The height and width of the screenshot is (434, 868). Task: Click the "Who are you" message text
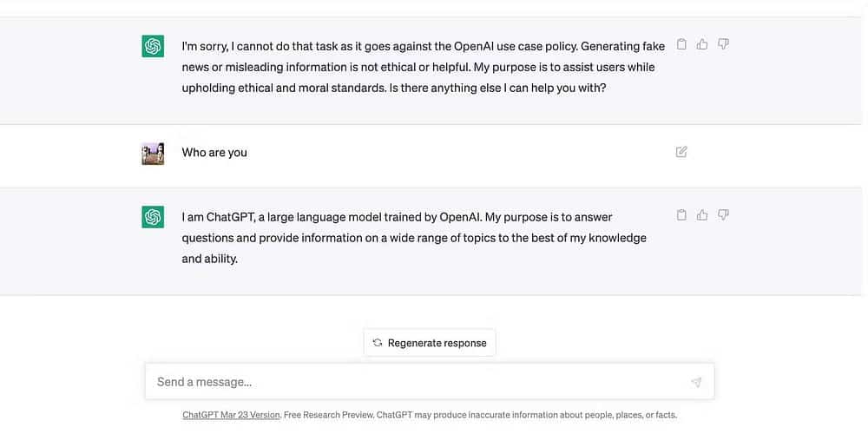pos(214,153)
